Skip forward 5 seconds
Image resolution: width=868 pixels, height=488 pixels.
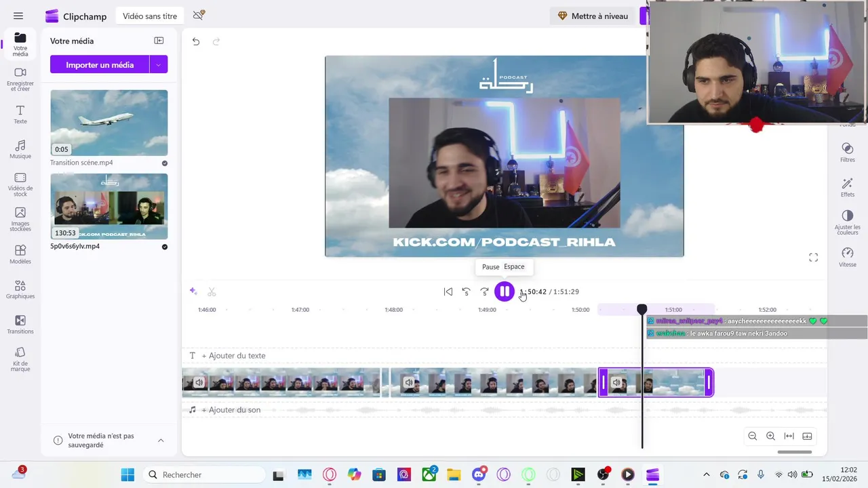click(484, 291)
